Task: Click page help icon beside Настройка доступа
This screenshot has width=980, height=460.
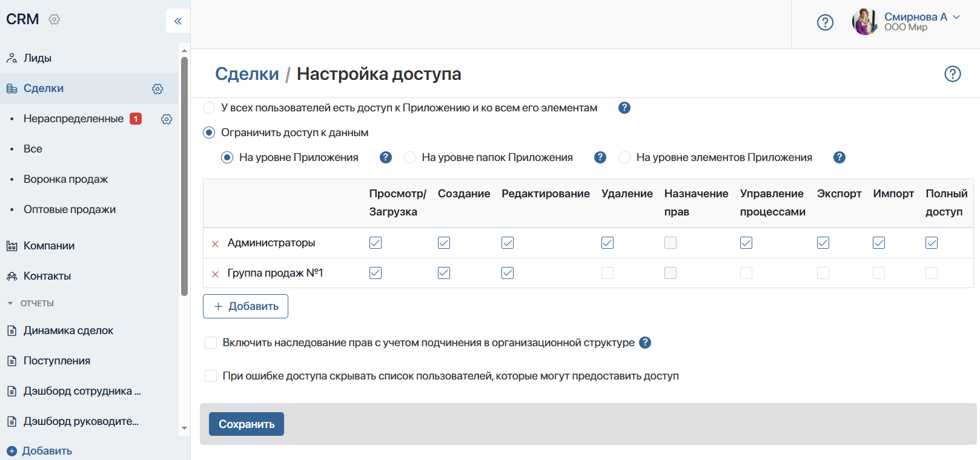Action: [x=953, y=74]
